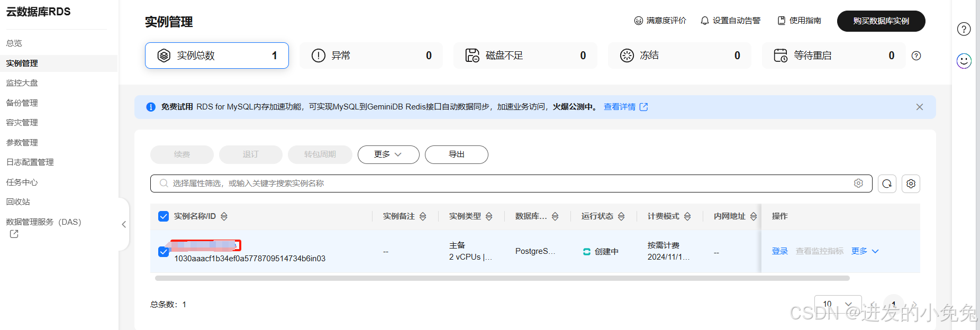Sort by 实例名称/ID column
This screenshot has width=980, height=330.
click(224, 216)
